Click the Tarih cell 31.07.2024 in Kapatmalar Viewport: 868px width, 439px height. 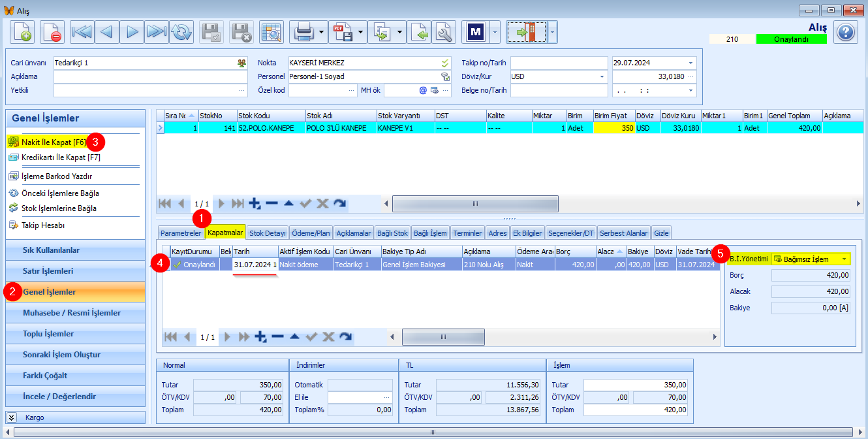(x=255, y=265)
